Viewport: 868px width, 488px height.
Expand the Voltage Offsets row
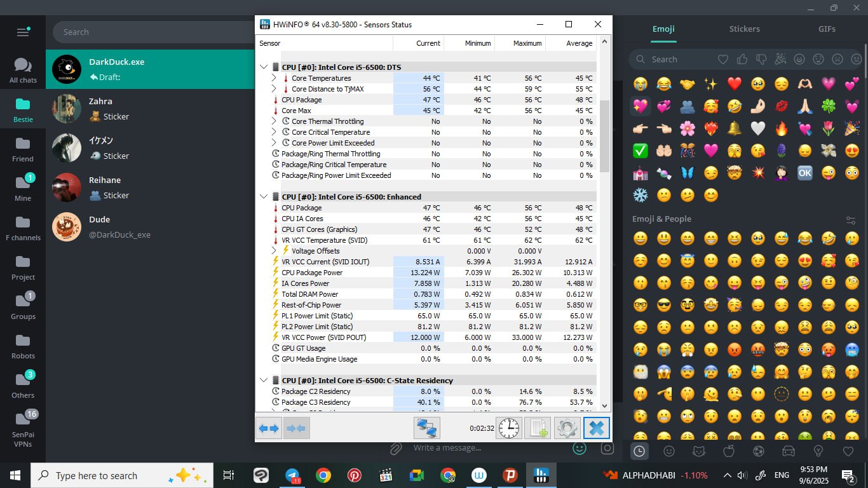[274, 251]
